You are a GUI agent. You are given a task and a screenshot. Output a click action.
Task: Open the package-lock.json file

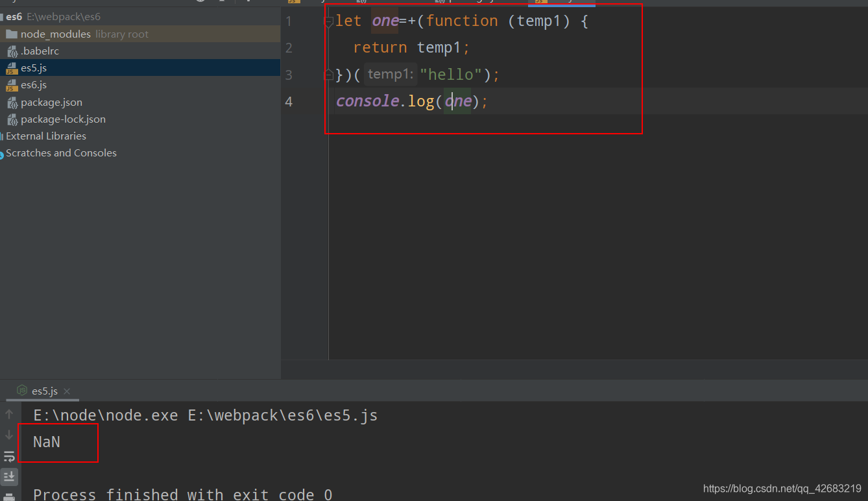[63, 119]
